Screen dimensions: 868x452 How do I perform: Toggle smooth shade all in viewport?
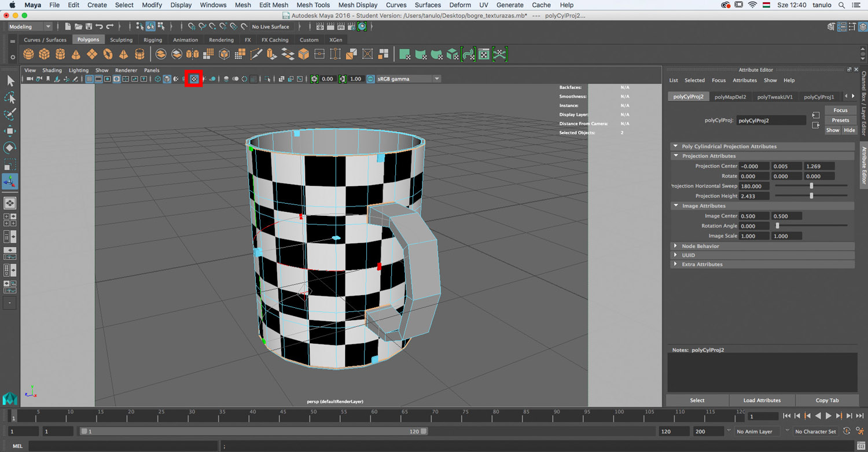[167, 79]
